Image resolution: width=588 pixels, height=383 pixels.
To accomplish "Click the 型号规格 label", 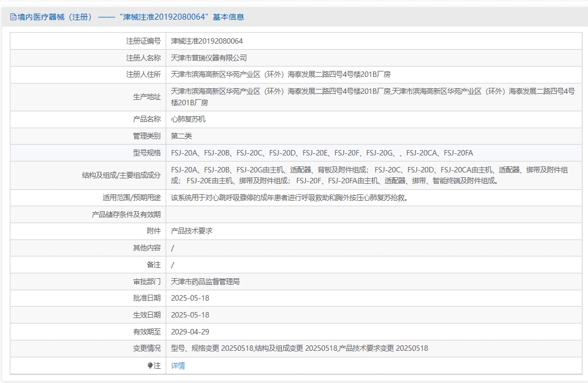I will point(147,153).
